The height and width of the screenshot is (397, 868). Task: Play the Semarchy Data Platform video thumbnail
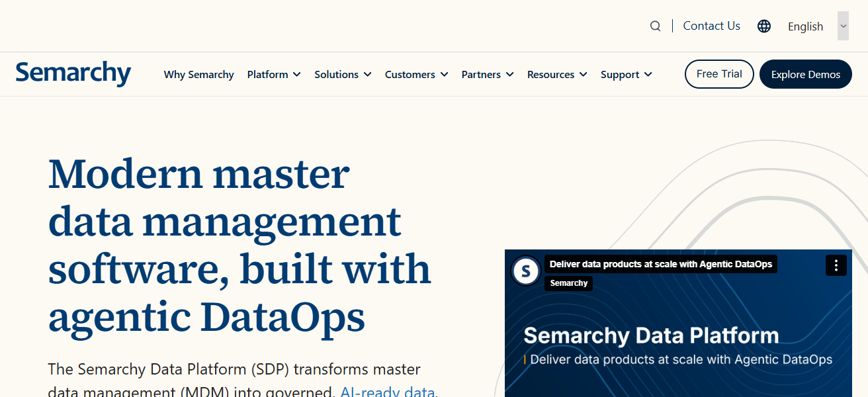tap(678, 344)
